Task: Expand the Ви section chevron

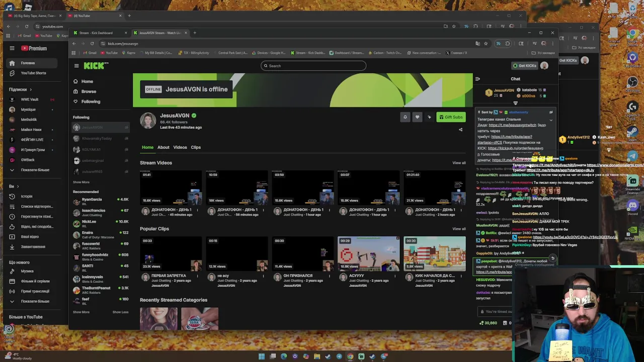Action: [18, 187]
